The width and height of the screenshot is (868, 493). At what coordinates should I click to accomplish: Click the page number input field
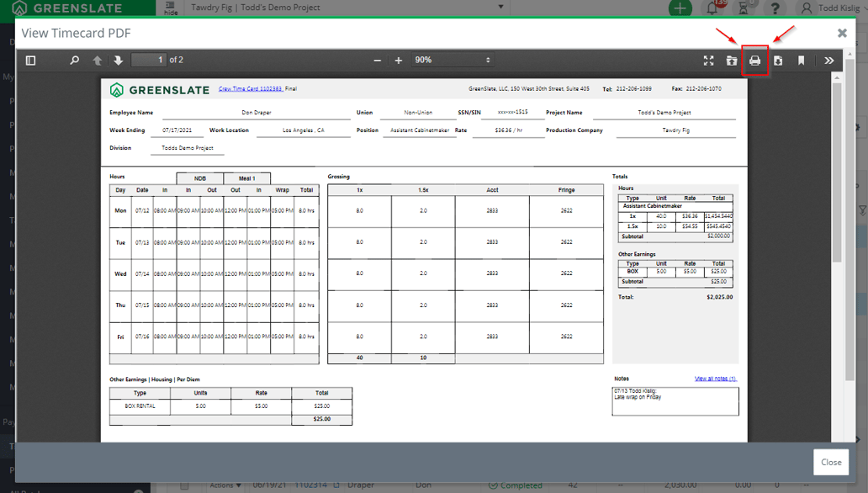[149, 61]
